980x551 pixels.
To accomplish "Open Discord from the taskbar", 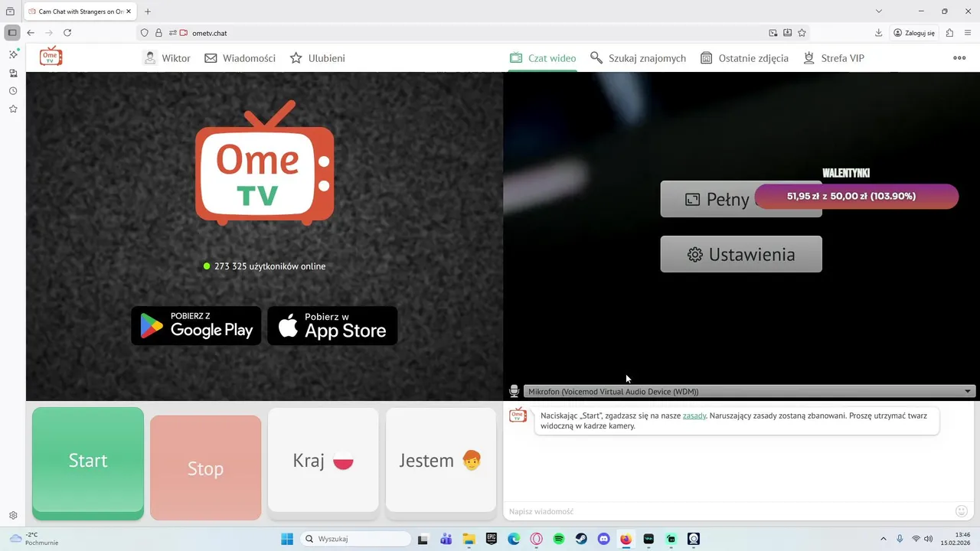I will pos(603,539).
